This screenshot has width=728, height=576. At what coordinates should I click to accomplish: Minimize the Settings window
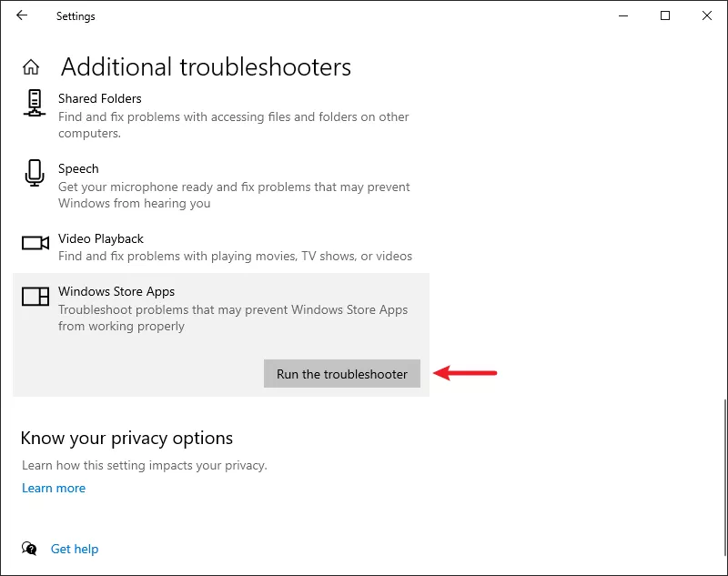623,15
